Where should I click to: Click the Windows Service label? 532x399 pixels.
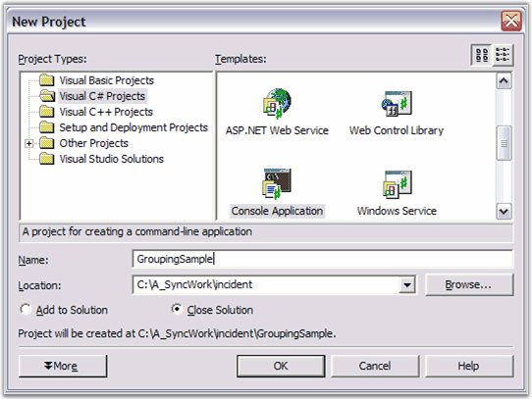click(397, 211)
